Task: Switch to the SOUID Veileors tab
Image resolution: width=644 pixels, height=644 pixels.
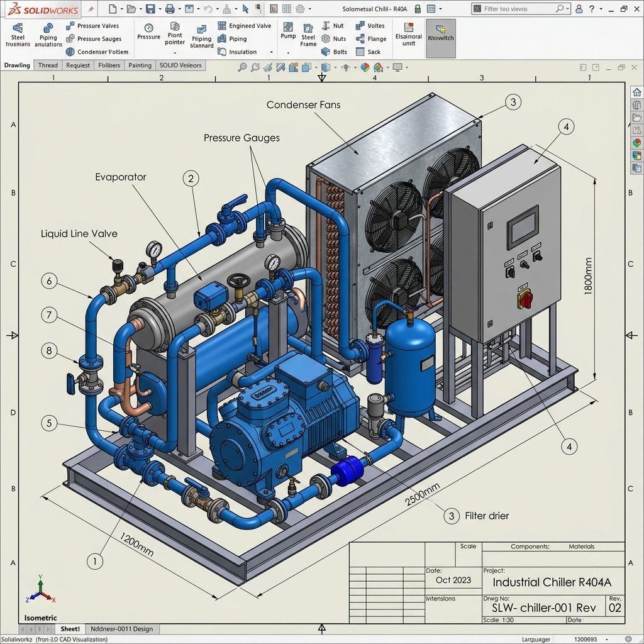Action: (180, 65)
